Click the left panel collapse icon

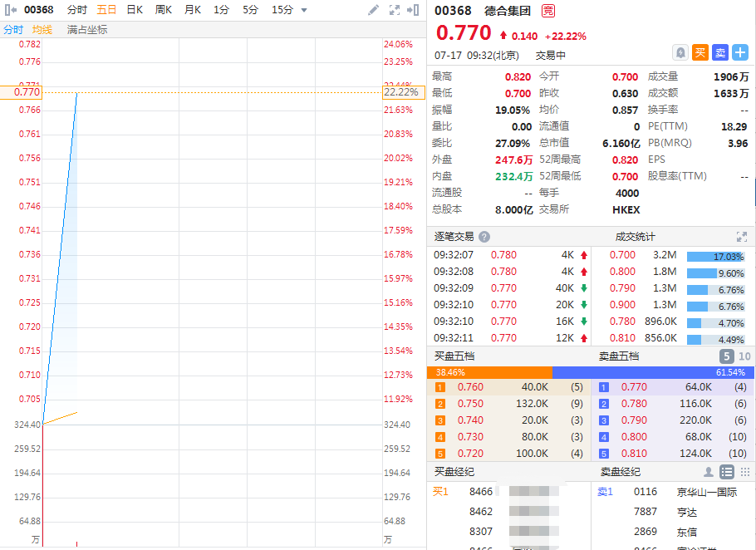pyautogui.click(x=11, y=10)
